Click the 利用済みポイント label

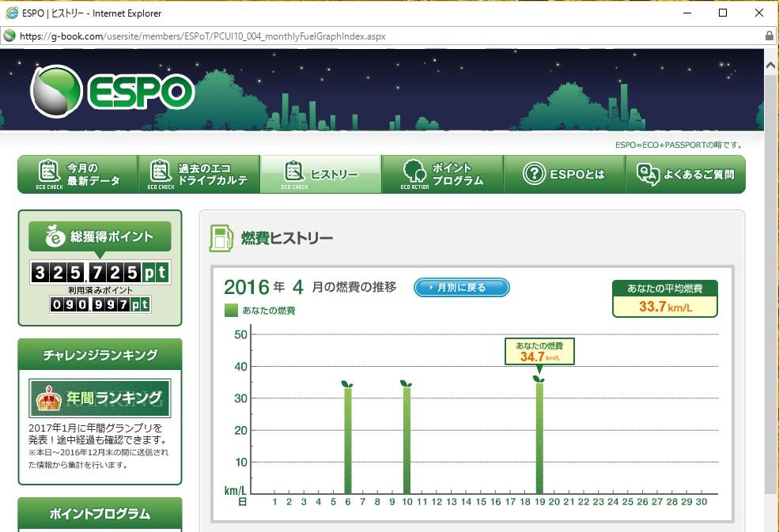[100, 290]
